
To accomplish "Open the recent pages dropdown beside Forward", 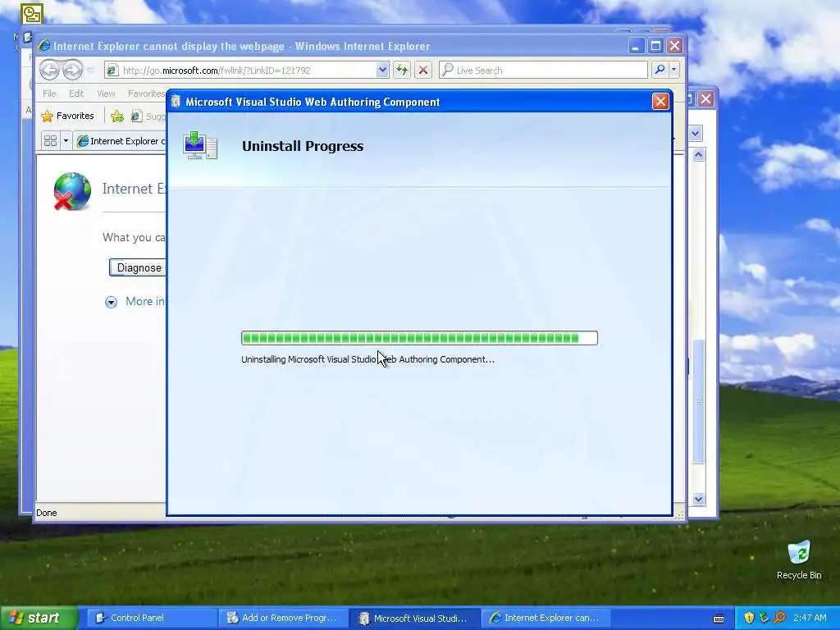I will [x=90, y=71].
